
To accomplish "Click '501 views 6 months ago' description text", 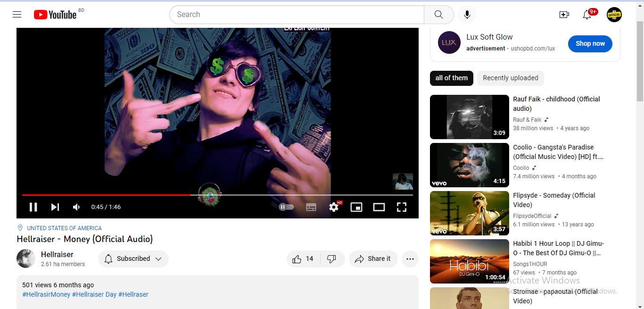I will 58,285.
